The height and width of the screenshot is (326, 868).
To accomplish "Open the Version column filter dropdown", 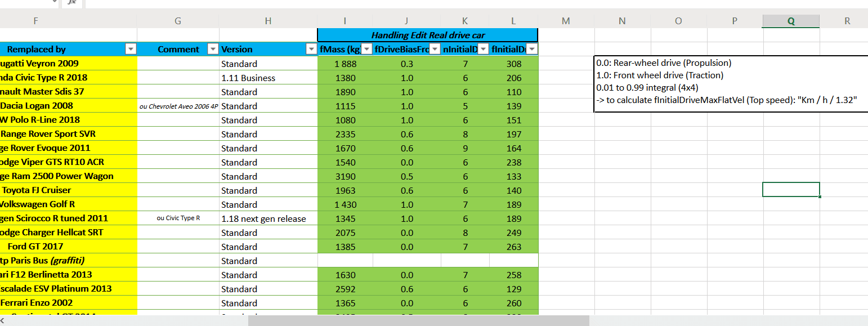I will (x=311, y=50).
